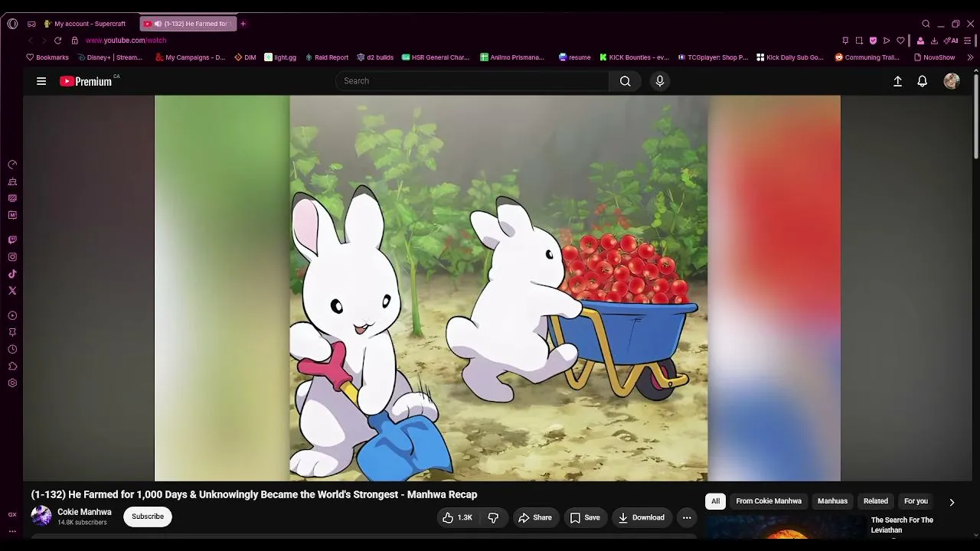The width and height of the screenshot is (980, 551).
Task: Open TikTok in the Opera sidebar
Action: (12, 274)
